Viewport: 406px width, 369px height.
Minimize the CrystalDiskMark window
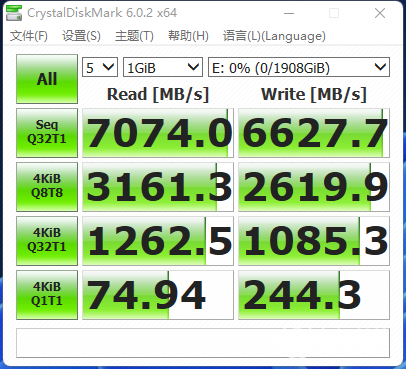coord(289,13)
